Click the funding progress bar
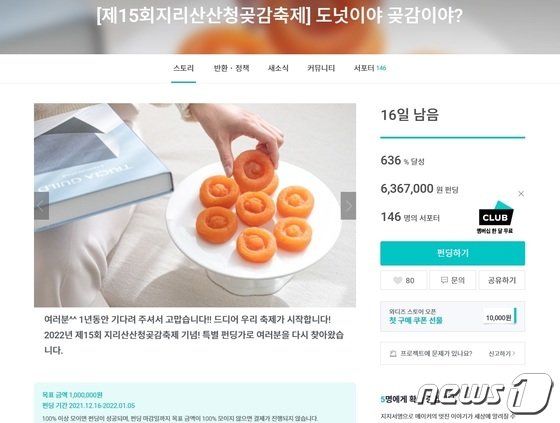 (x=452, y=137)
